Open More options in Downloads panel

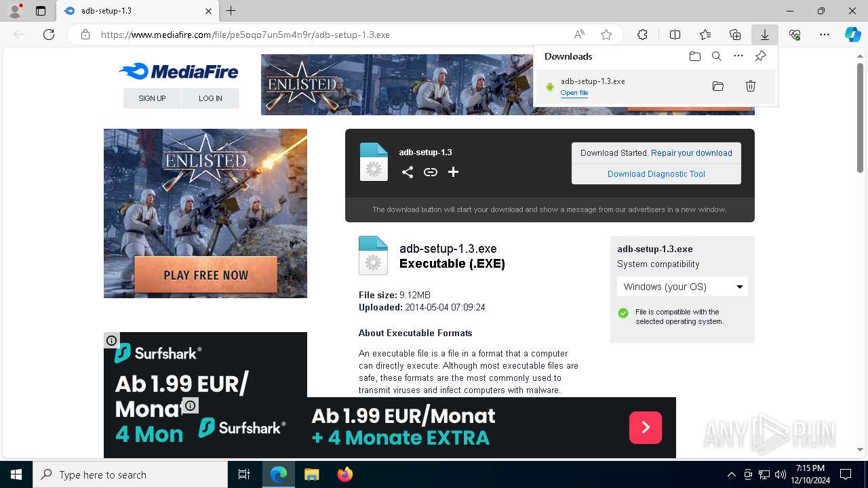[738, 56]
